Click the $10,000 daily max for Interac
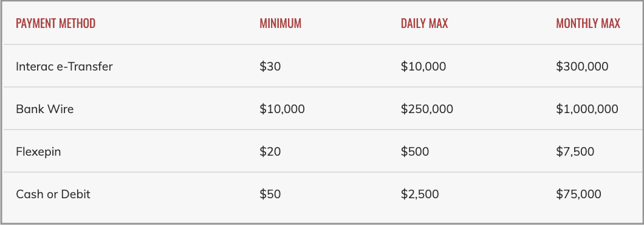The image size is (644, 225). pyautogui.click(x=423, y=66)
